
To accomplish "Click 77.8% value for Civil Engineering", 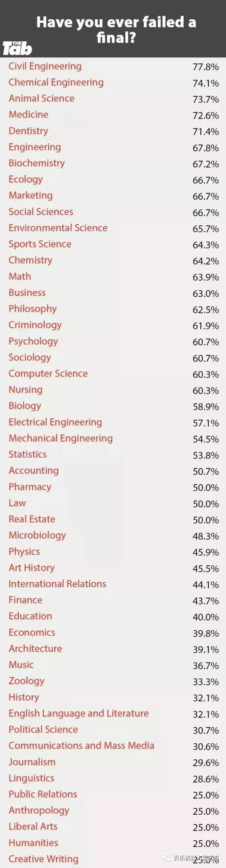I will pyautogui.click(x=206, y=67).
